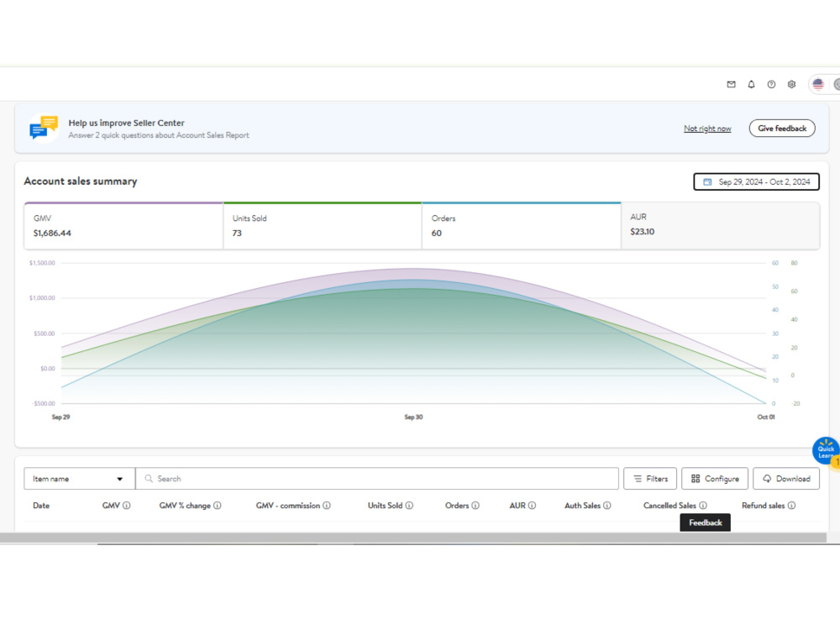Screen dimensions: 840x630
Task: Click the Refund sales column header
Action: coord(763,505)
